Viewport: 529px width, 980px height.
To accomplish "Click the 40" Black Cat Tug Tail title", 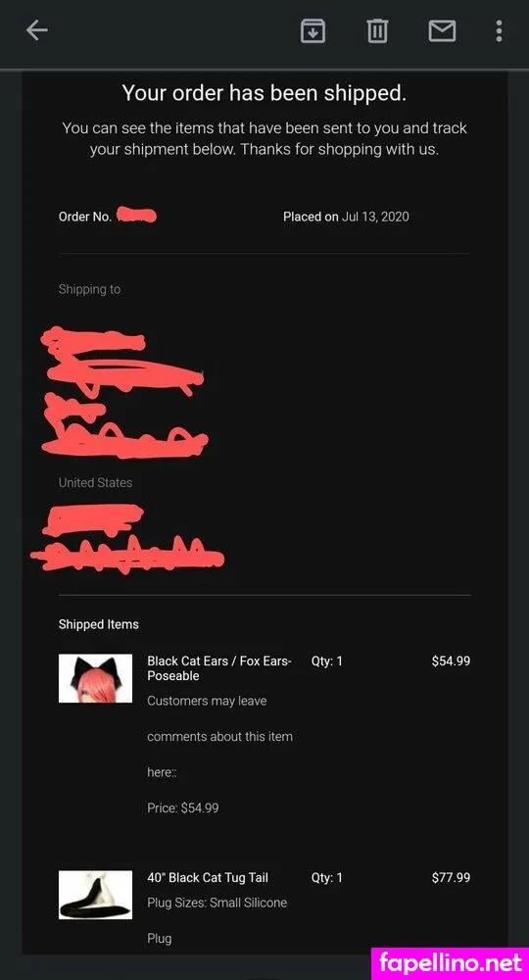I will point(208,877).
